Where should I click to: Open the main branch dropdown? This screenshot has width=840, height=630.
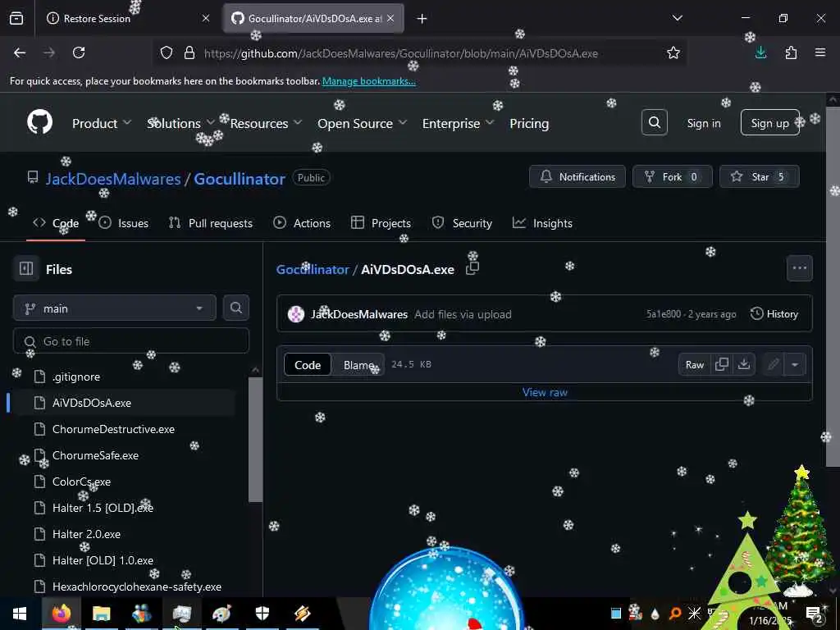[115, 308]
